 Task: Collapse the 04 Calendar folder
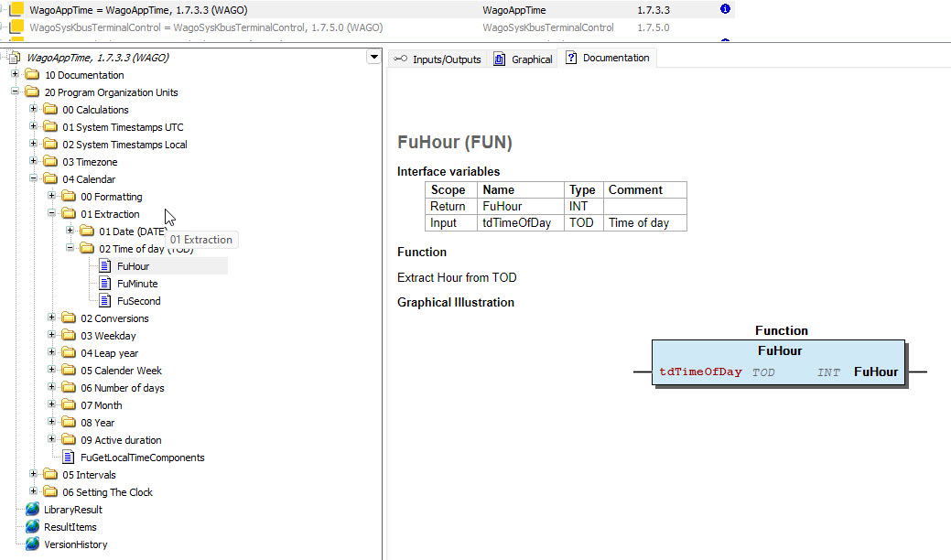tap(34, 179)
